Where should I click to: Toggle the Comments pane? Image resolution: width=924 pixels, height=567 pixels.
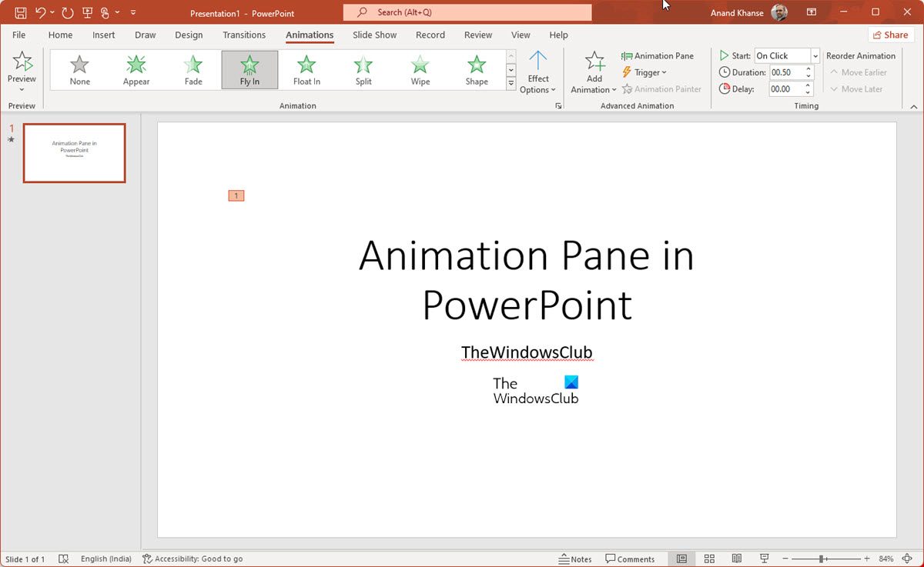coord(630,559)
